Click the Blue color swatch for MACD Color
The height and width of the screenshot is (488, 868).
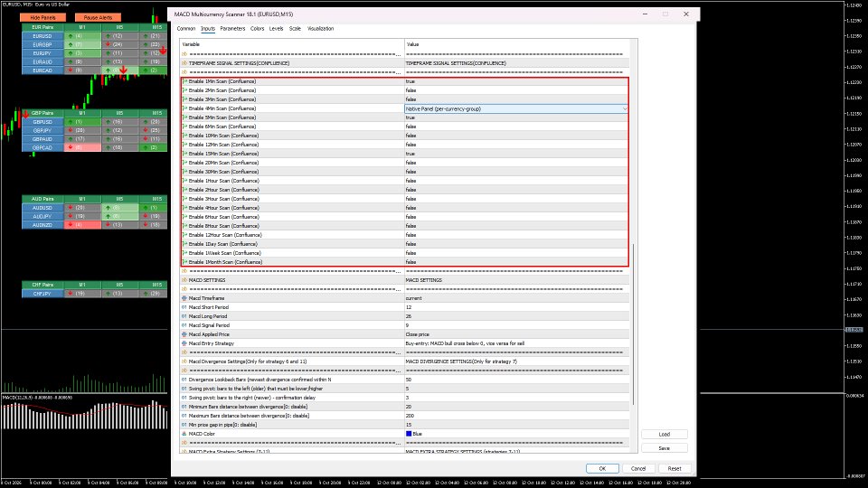[x=409, y=434]
